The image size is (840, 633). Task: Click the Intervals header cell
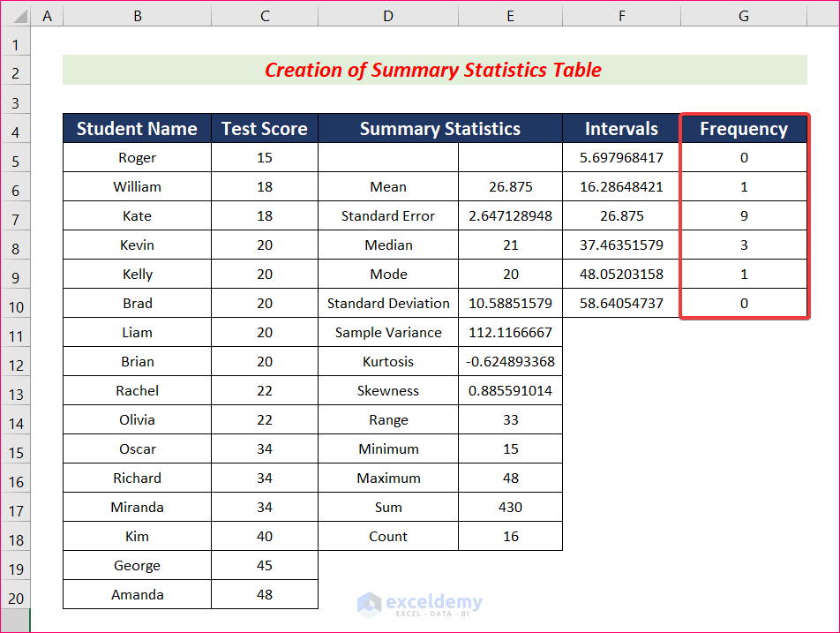coord(621,129)
